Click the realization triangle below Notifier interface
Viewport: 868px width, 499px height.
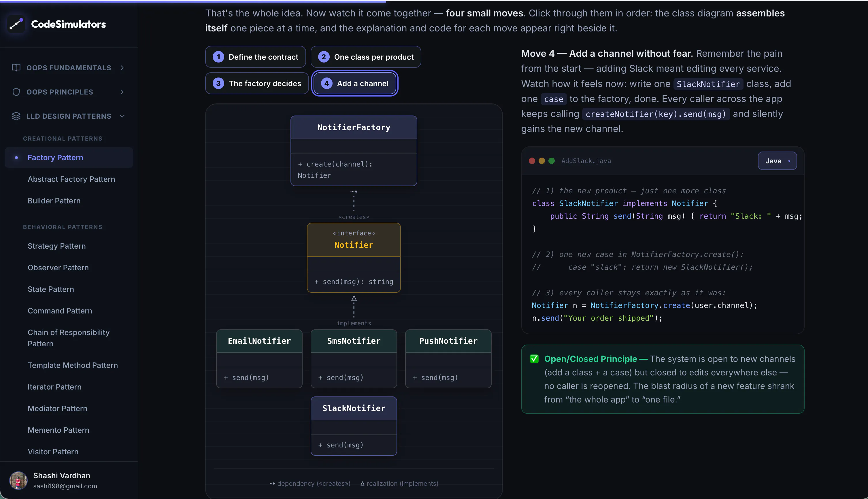tap(354, 299)
